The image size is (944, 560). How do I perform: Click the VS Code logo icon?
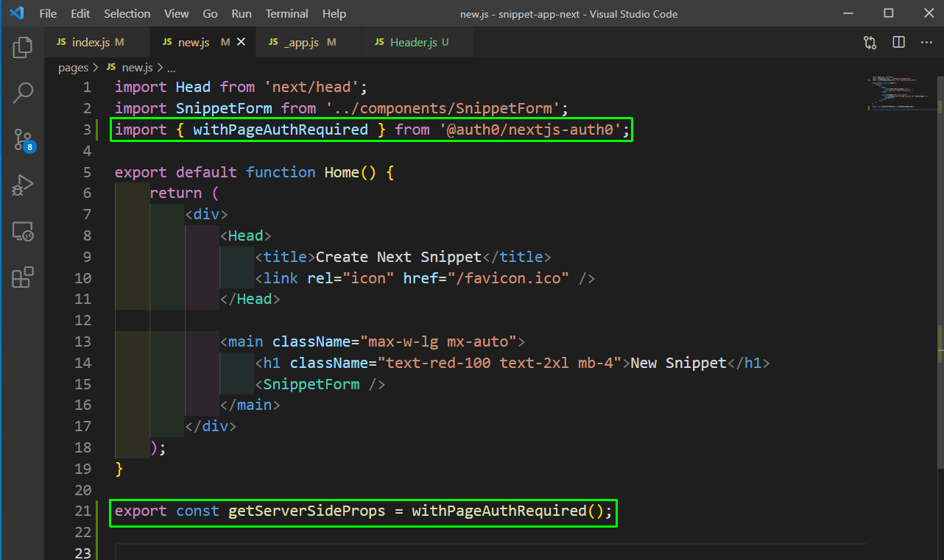pos(17,13)
